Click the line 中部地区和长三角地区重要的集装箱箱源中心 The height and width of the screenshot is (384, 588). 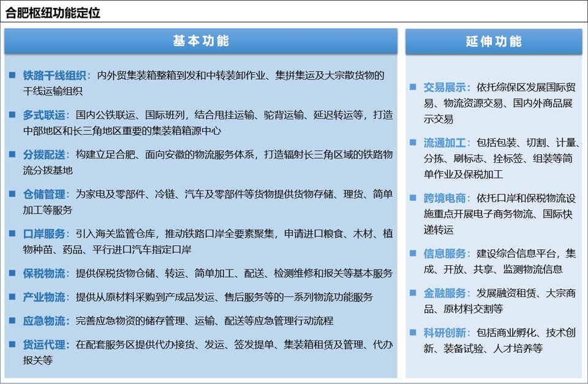[x=122, y=131]
